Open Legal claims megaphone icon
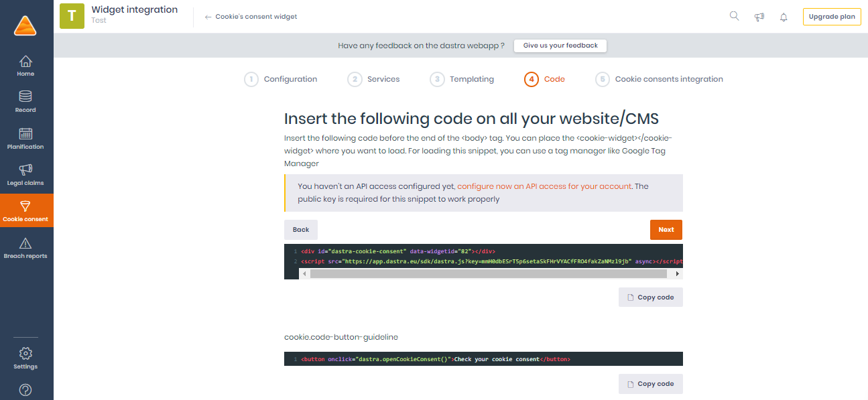Viewport: 868px width, 400px height. pyautogui.click(x=25, y=170)
